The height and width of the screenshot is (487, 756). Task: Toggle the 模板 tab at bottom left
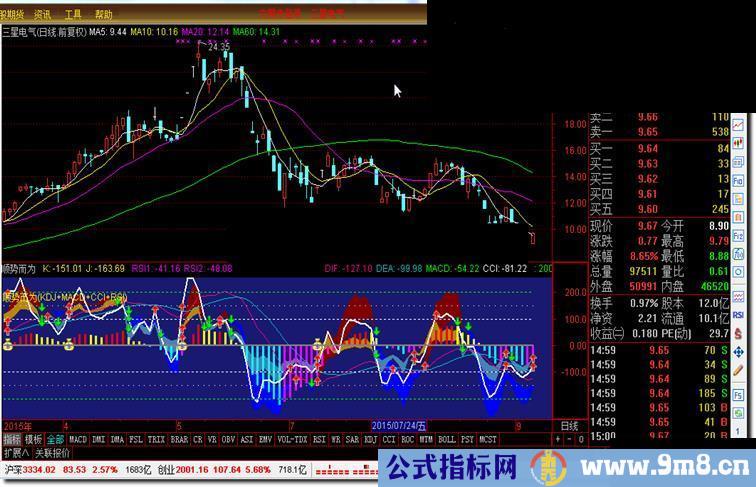33,439
